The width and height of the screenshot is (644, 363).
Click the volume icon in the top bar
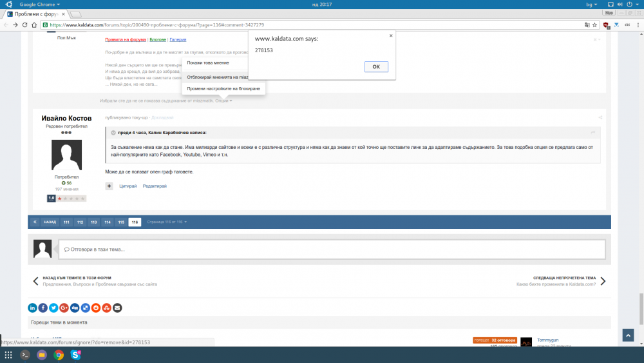click(620, 4)
